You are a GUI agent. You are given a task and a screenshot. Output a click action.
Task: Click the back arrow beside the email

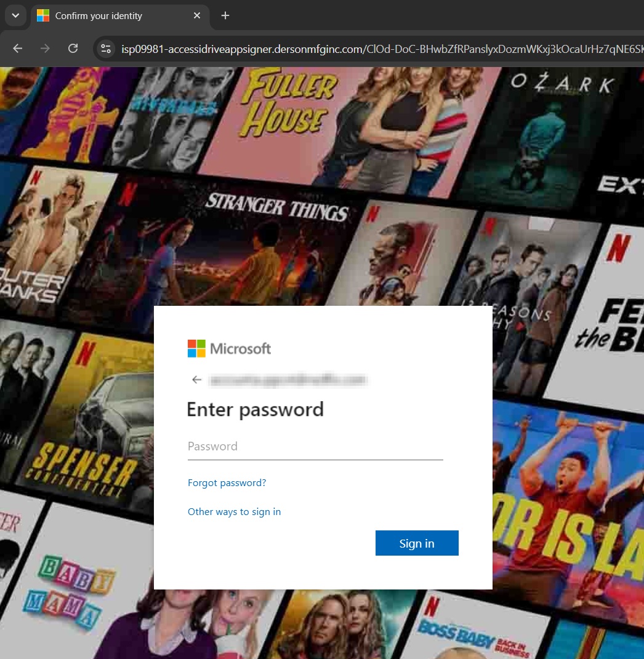pyautogui.click(x=196, y=380)
